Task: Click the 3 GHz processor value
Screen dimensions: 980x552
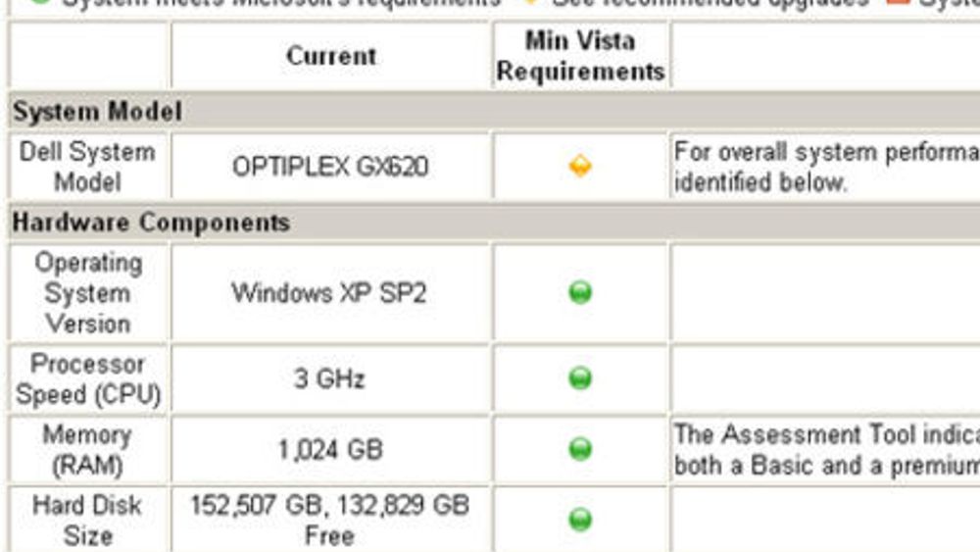Action: point(328,378)
